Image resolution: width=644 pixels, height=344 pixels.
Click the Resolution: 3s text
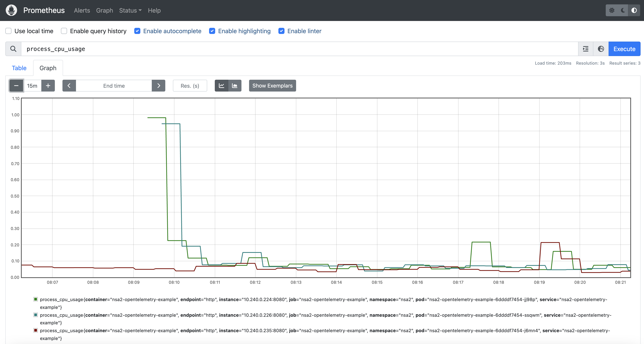590,63
